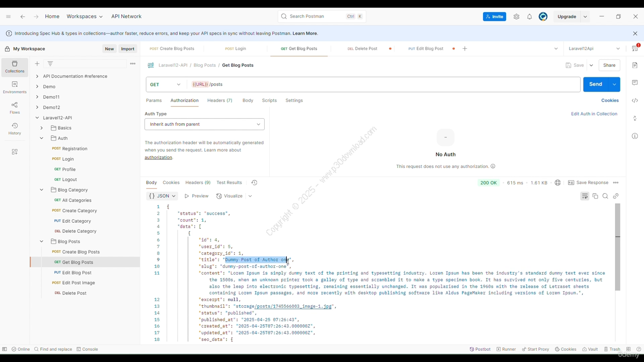Click the Preview response button
The height and width of the screenshot is (362, 644).
(196, 196)
